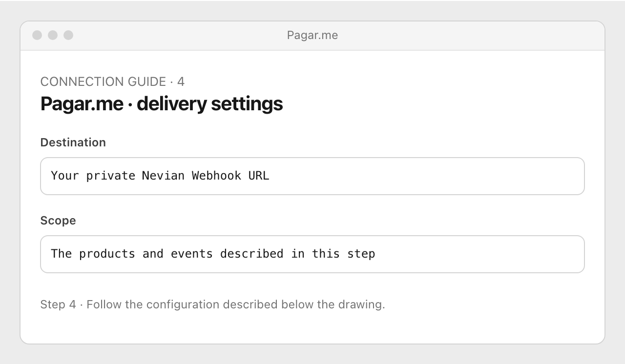Click the red close window dot
The height and width of the screenshot is (364, 625).
37,35
